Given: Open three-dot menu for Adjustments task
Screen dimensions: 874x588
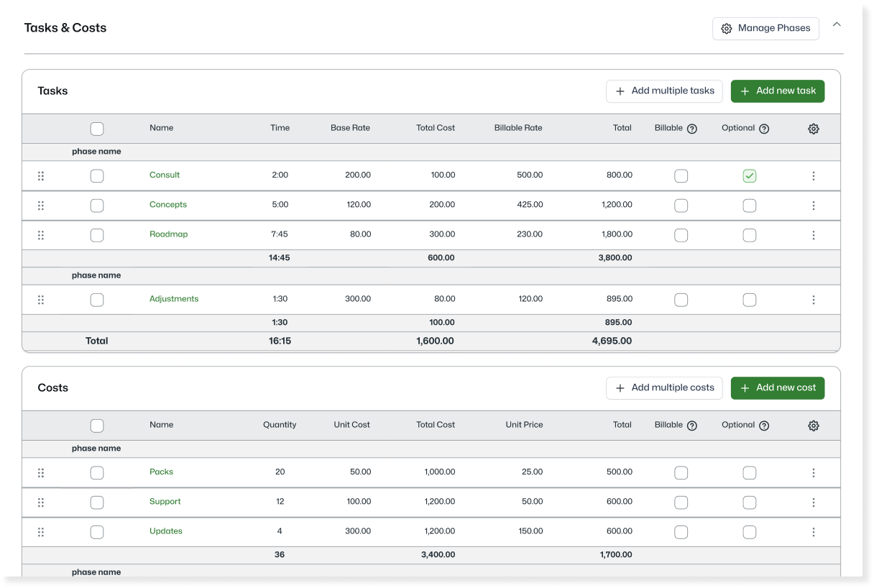Looking at the screenshot, I should [x=813, y=300].
